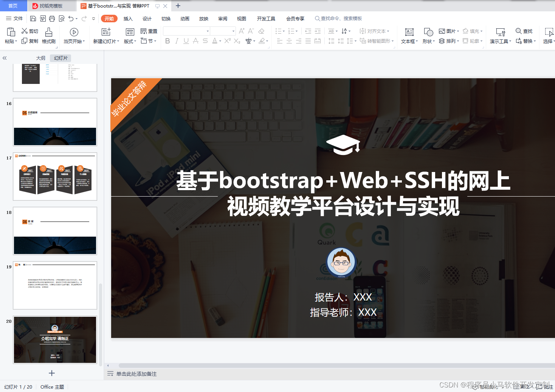The image size is (555, 392).
Task: Open the 版式 layout dropdown
Action: pos(129,36)
